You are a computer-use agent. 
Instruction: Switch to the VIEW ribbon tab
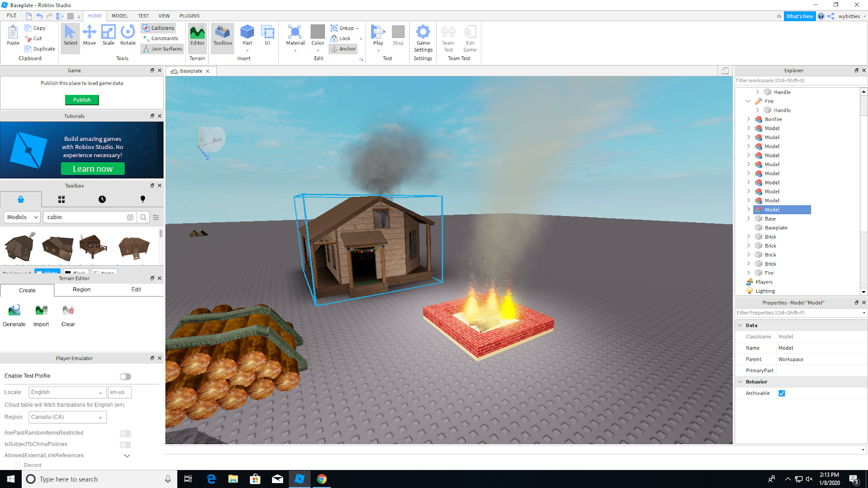(164, 16)
